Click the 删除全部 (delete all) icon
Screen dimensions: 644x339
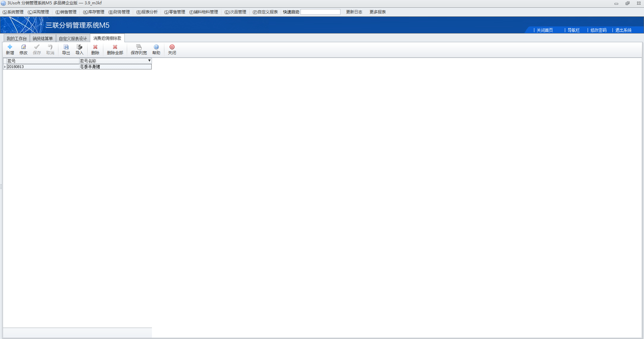[115, 50]
